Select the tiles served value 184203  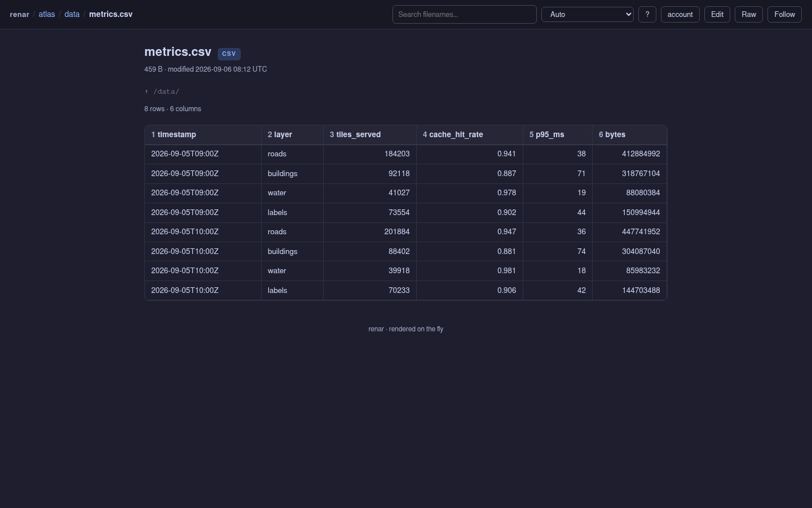(396, 154)
